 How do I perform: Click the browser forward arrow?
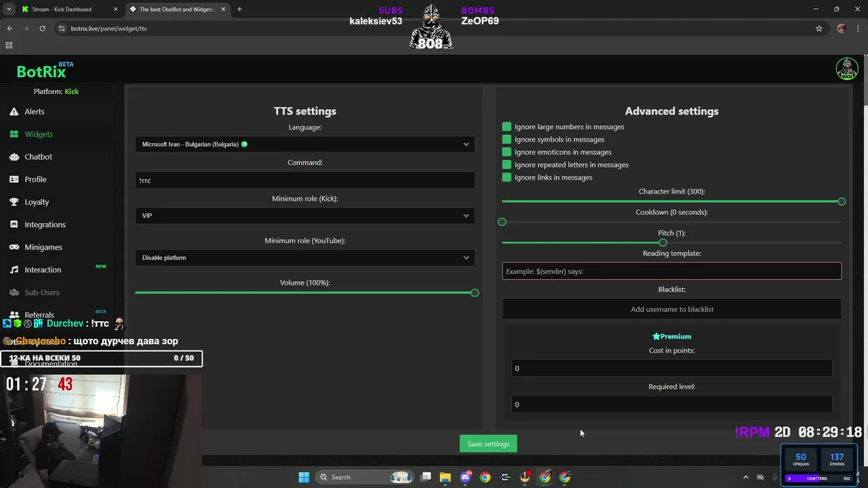click(26, 28)
